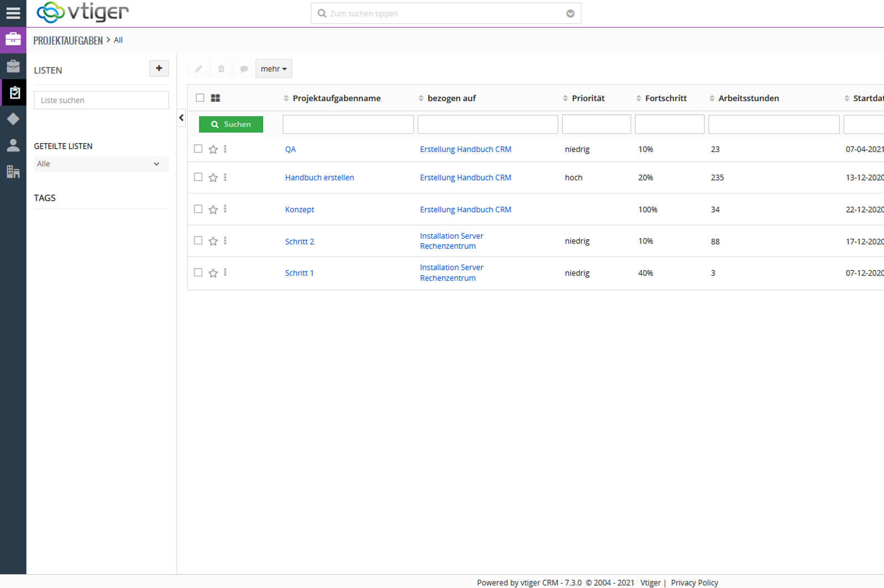Click the green Suchen button
Viewport: 884px width, 588px height.
click(x=231, y=124)
